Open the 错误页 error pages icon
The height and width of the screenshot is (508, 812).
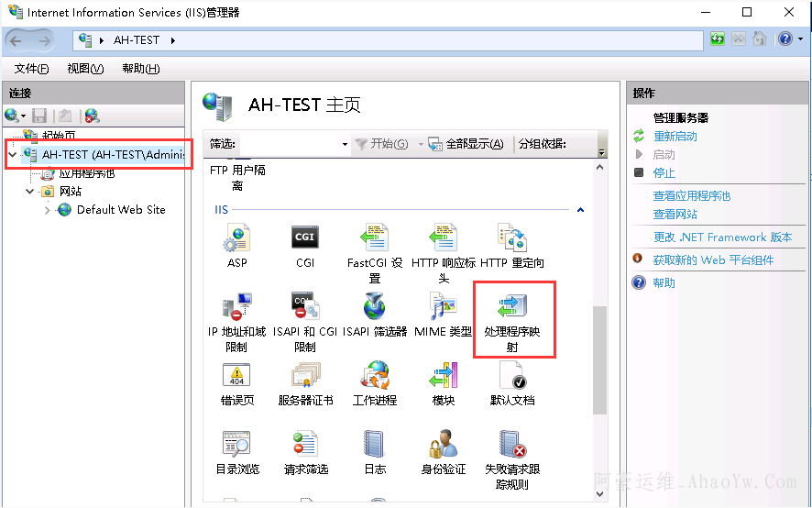236,377
